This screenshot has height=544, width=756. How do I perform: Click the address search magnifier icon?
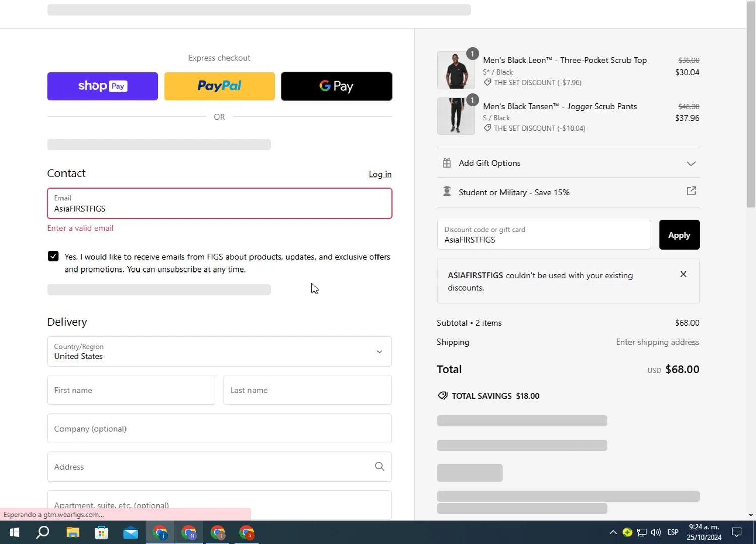(380, 467)
